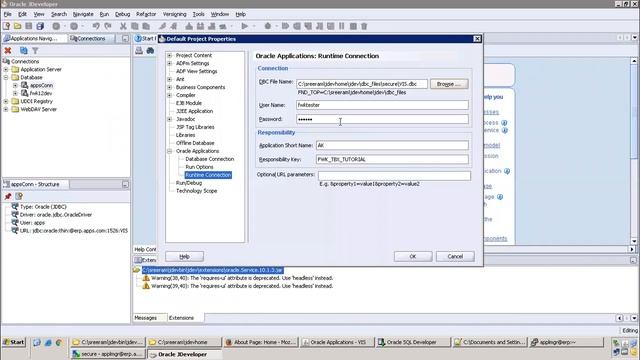Select Libraries in properties tree
640x360 pixels.
coord(185,135)
